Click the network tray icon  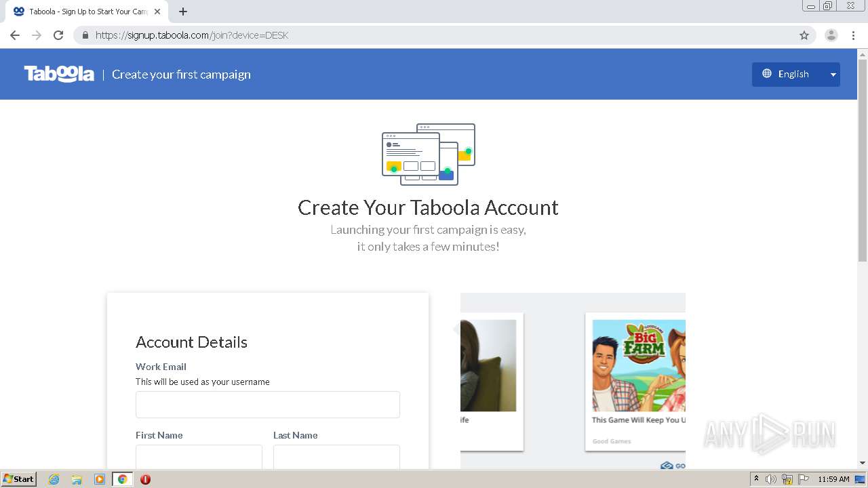click(x=787, y=479)
